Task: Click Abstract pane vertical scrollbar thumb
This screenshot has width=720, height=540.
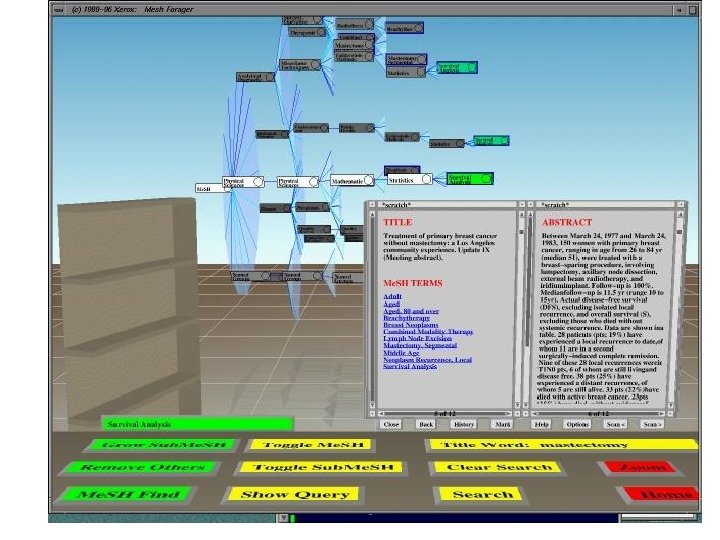Action: (680, 232)
